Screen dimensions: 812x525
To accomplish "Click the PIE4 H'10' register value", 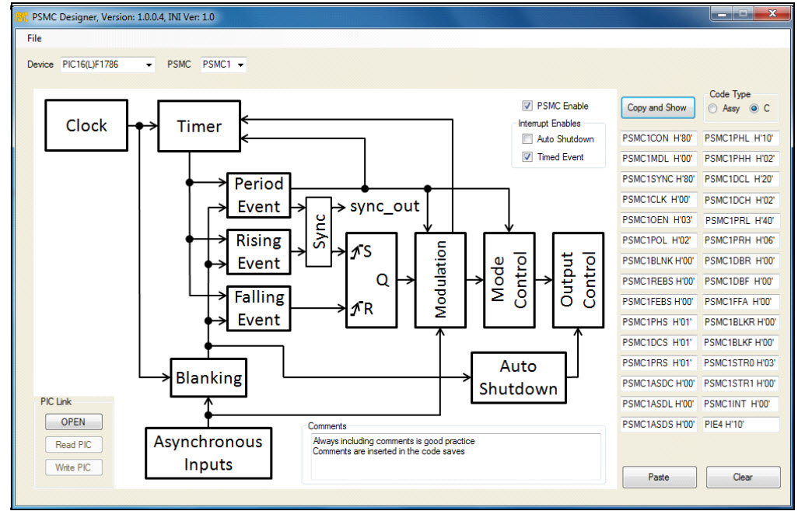I will [740, 425].
